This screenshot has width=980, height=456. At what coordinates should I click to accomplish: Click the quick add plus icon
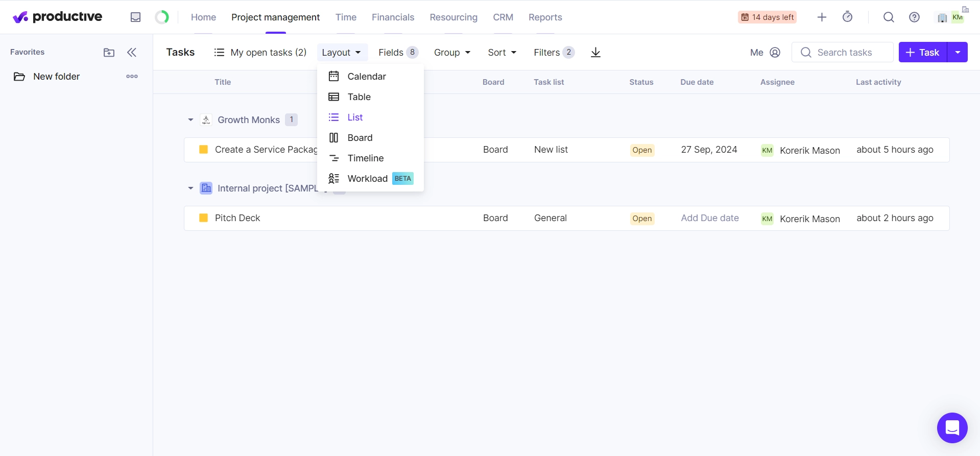pyautogui.click(x=822, y=17)
